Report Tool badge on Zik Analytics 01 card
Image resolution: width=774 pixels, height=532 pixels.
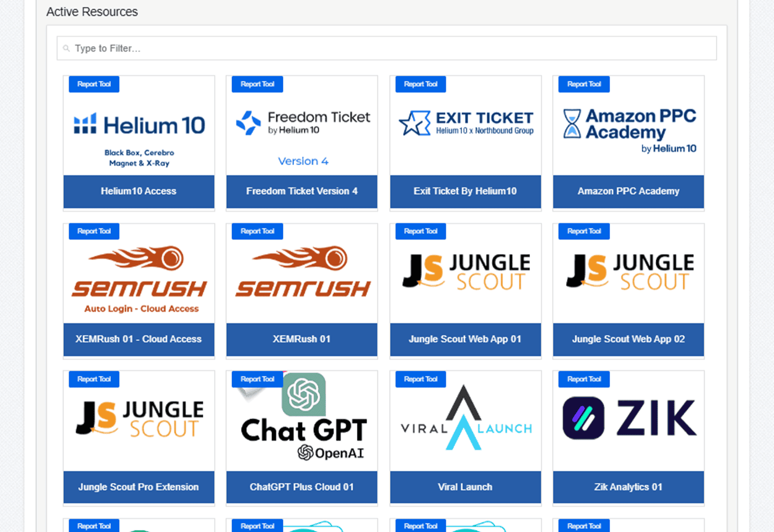[x=584, y=379]
